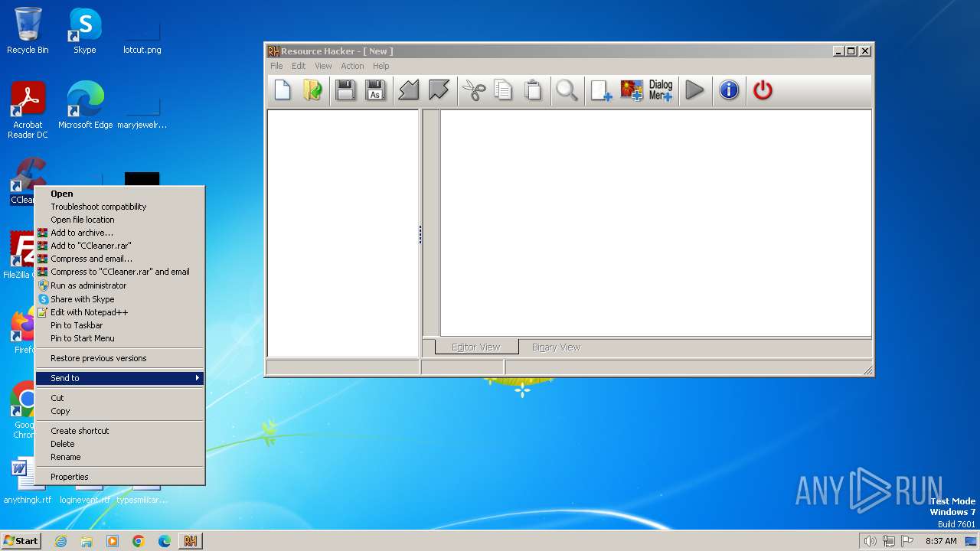Click the Export resource arrow icon
Image resolution: width=980 pixels, height=551 pixels.
tap(439, 90)
